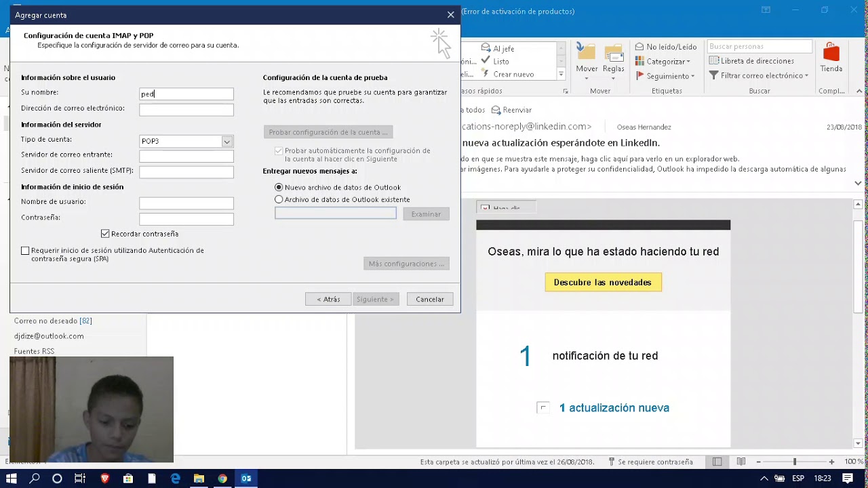The width and height of the screenshot is (868, 488).
Task: Open the Categorizar dropdown
Action: pyautogui.click(x=688, y=62)
